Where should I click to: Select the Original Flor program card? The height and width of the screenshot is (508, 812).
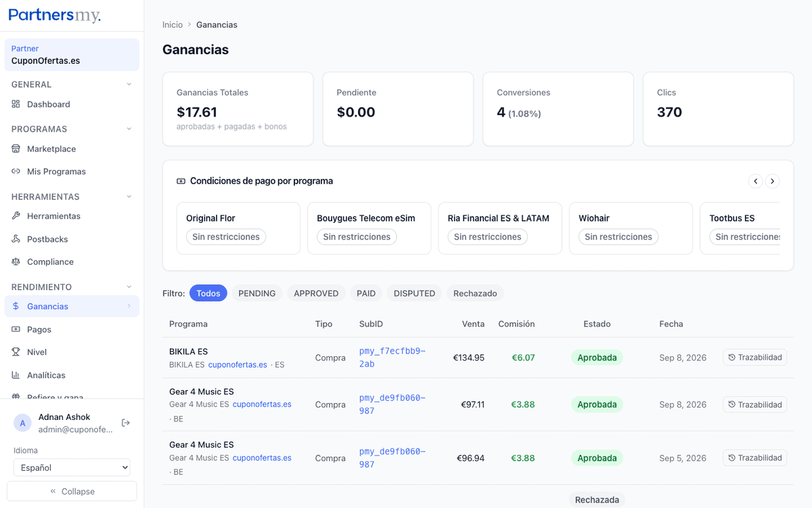(238, 228)
